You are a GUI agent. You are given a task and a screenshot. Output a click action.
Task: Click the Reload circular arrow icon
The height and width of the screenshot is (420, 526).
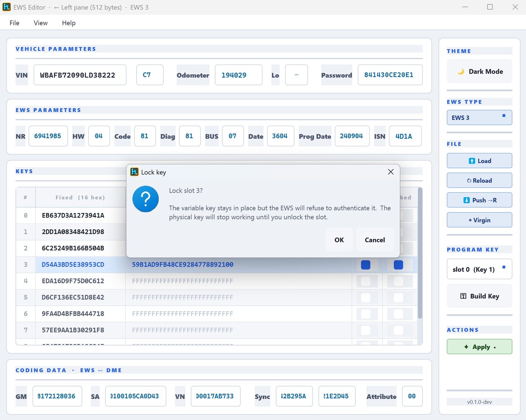(469, 181)
